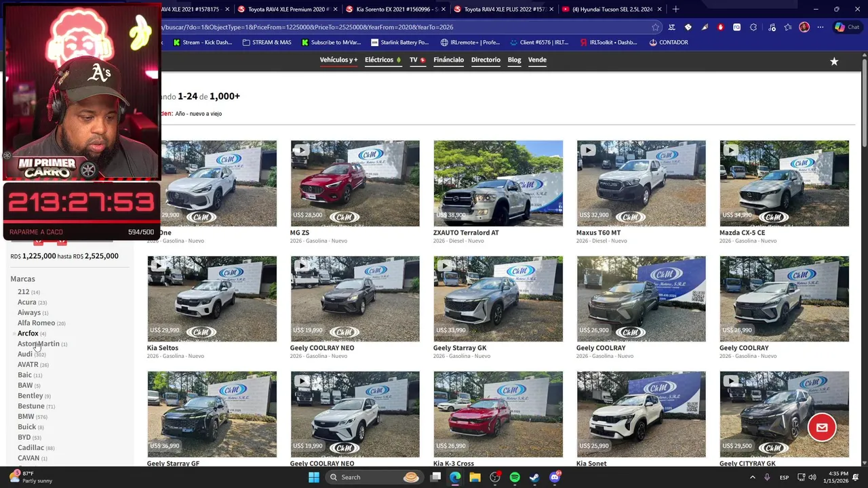Screen dimensions: 868x488
Task: Open the Vehículos y + menu
Action: coord(338,60)
